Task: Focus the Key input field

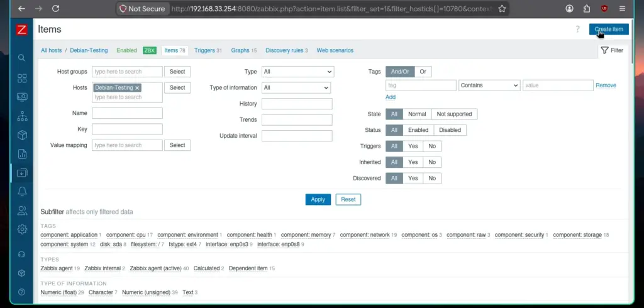Action: pyautogui.click(x=127, y=129)
